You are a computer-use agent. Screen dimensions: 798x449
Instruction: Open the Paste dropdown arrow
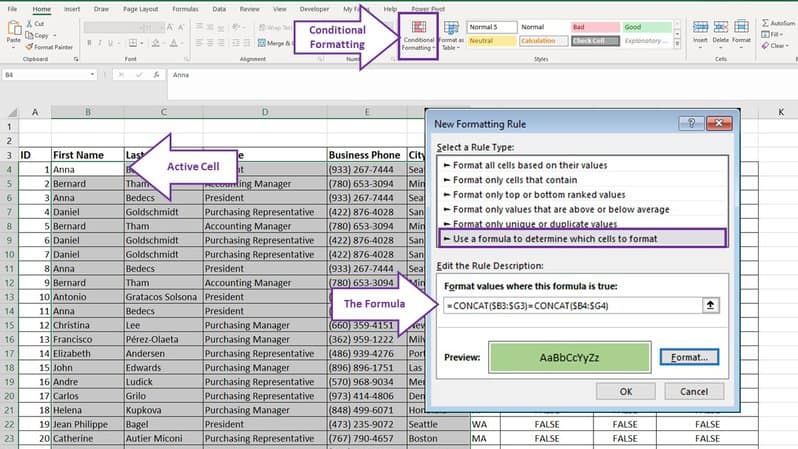pos(14,47)
